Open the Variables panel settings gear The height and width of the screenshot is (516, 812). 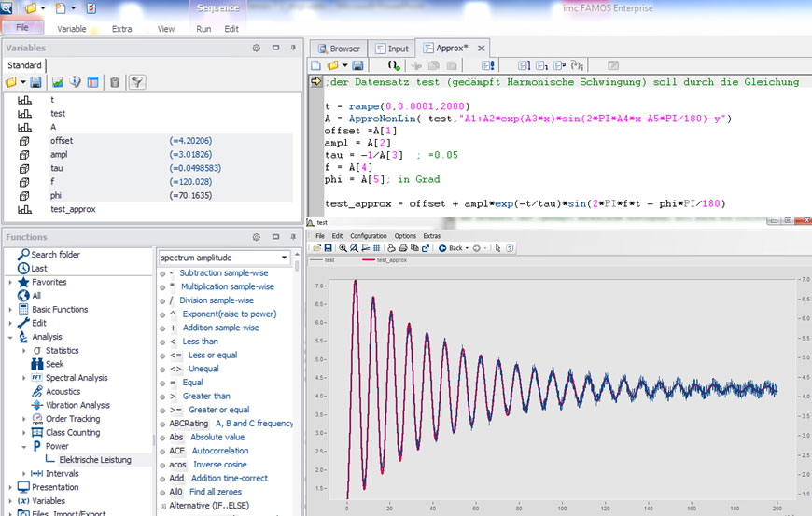pos(256,48)
